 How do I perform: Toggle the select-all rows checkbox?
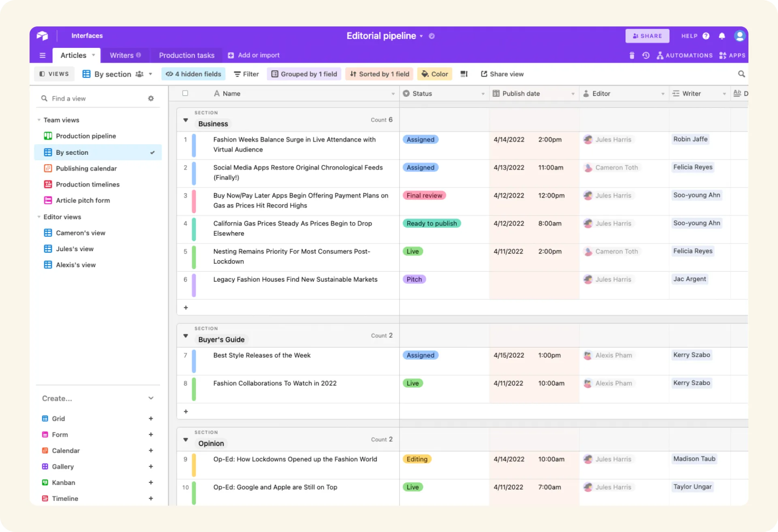point(185,93)
